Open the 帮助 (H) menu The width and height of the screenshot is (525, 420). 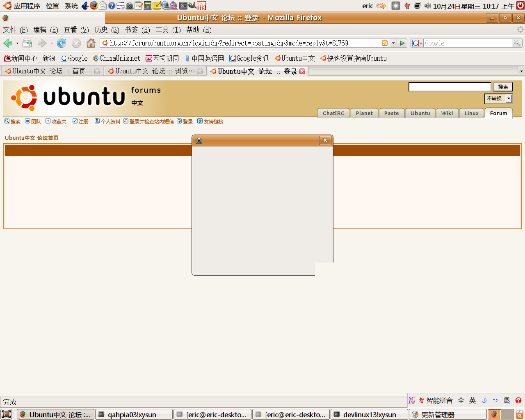(x=199, y=30)
